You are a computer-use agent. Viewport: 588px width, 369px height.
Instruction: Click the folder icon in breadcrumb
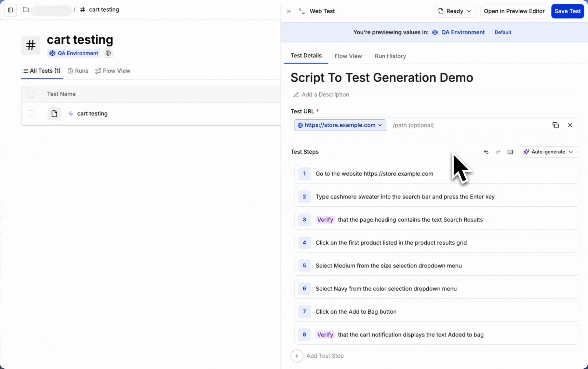click(26, 10)
